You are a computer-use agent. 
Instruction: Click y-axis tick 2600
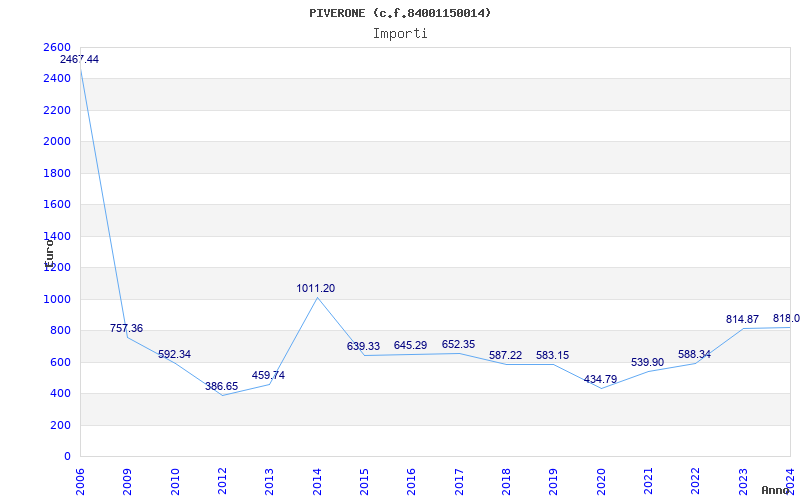click(57, 47)
